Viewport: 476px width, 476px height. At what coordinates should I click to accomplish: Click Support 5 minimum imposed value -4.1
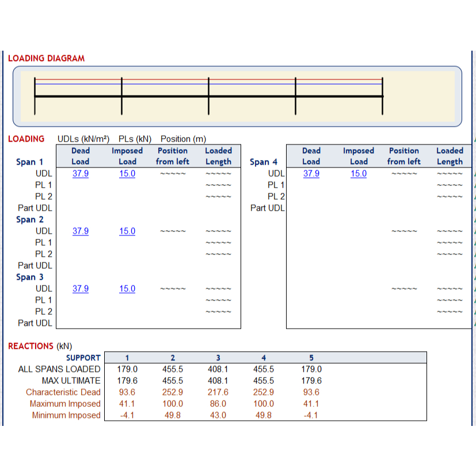(311, 415)
